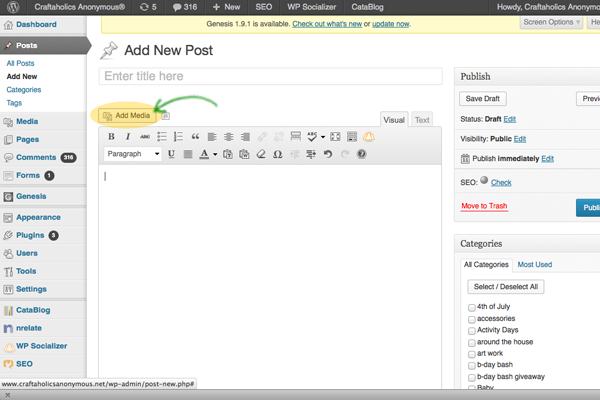
Task: Switch to the Visual editor tab
Action: pyautogui.click(x=394, y=120)
